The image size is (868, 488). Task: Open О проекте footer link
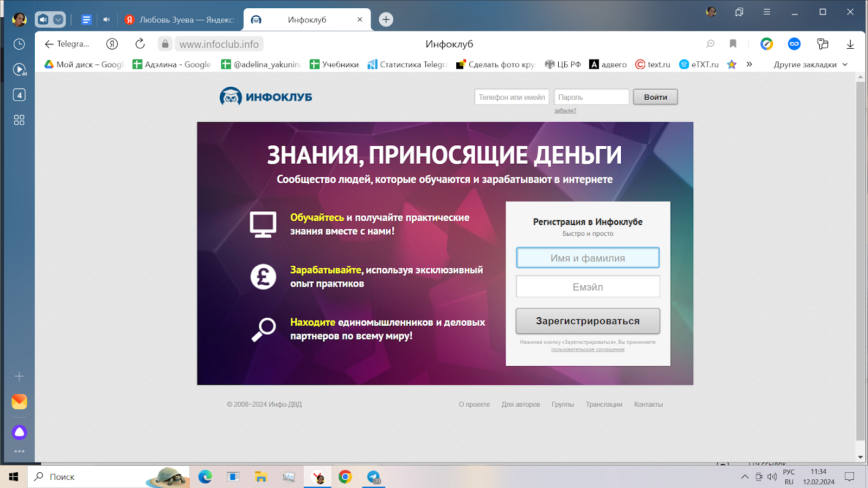pyautogui.click(x=474, y=404)
